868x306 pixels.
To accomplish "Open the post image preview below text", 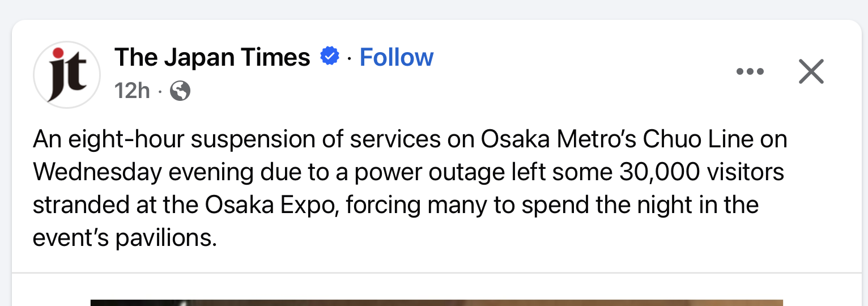I will [436, 303].
